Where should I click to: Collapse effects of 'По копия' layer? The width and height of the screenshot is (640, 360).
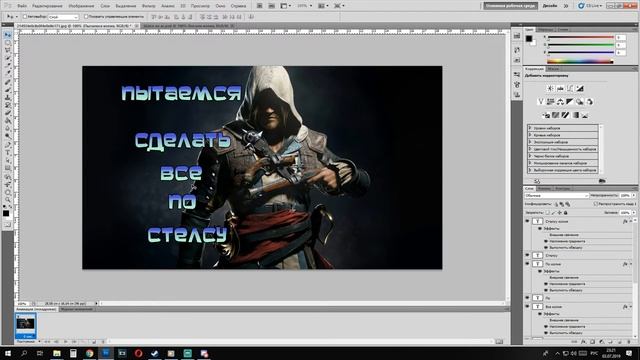[631, 264]
